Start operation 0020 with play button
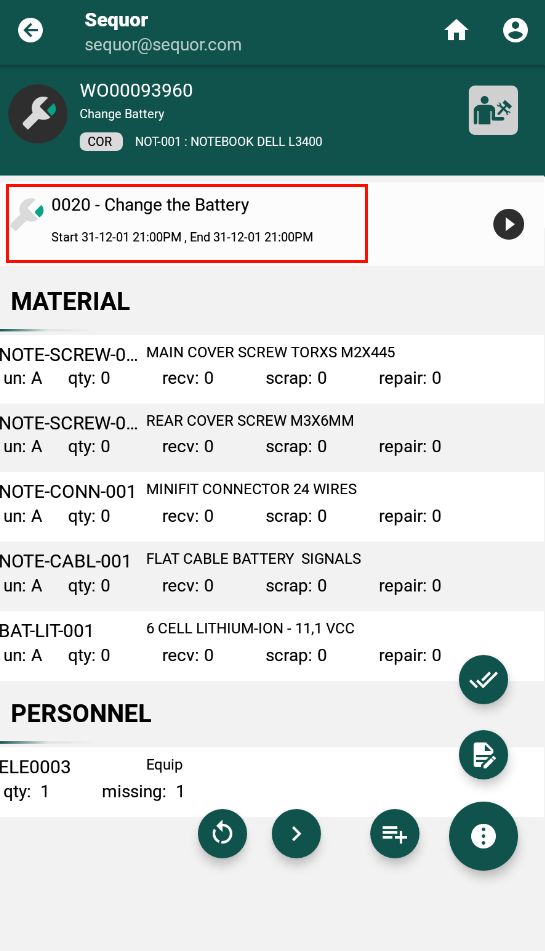Image resolution: width=545 pixels, height=951 pixels. [509, 224]
